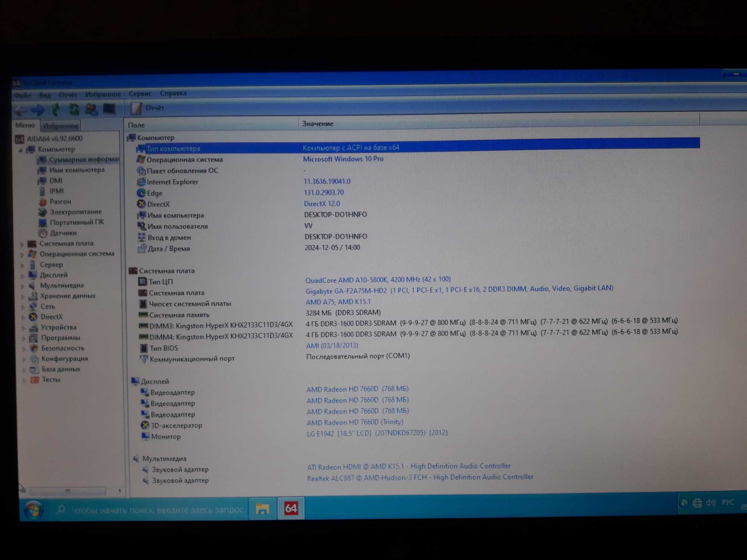This screenshot has width=747, height=560.
Task: Click the База данных tree icon
Action: [x=34, y=369]
